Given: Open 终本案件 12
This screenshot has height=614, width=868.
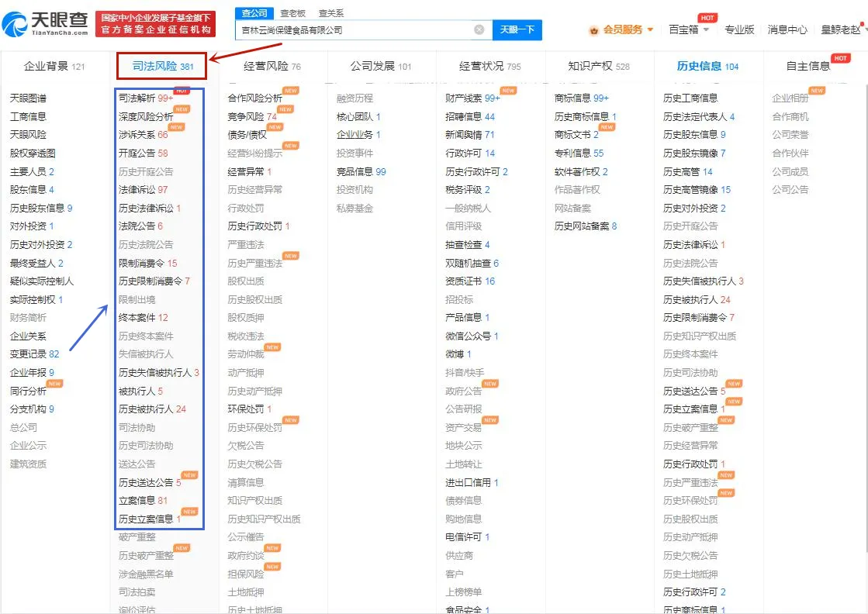Looking at the screenshot, I should (143, 318).
